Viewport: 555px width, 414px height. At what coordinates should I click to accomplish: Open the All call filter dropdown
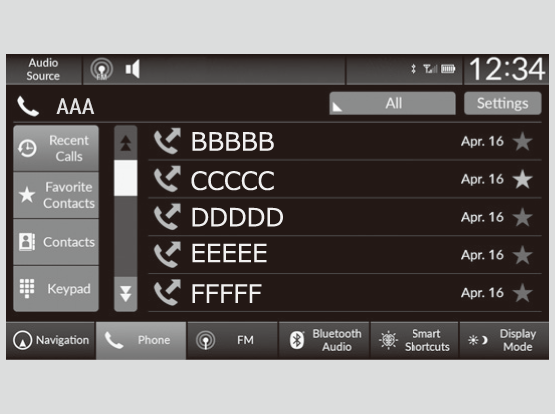tap(392, 103)
